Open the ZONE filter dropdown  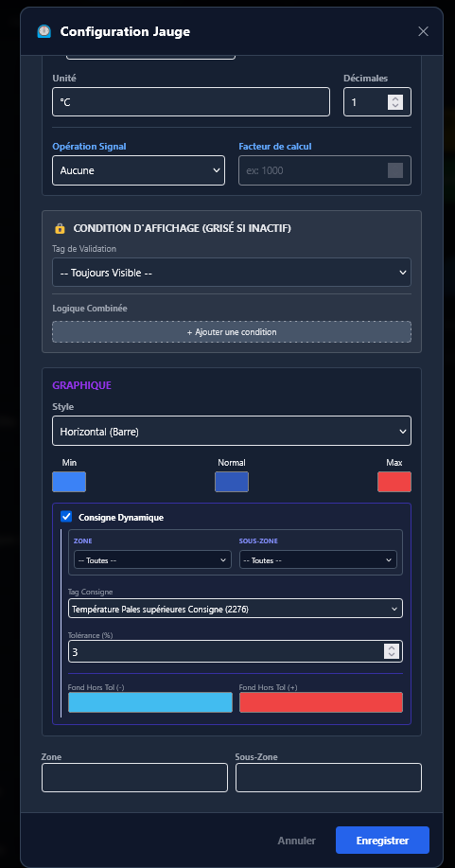(152, 560)
